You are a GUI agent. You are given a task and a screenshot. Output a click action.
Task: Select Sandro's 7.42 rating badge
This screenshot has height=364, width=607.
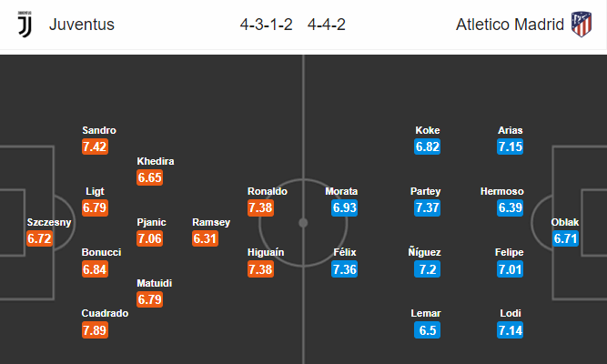[x=95, y=147]
